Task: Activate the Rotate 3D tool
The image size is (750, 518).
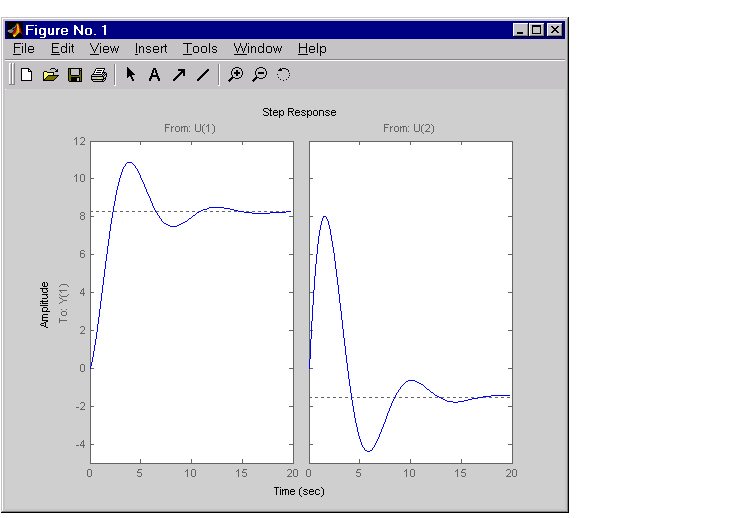Action: coord(283,74)
